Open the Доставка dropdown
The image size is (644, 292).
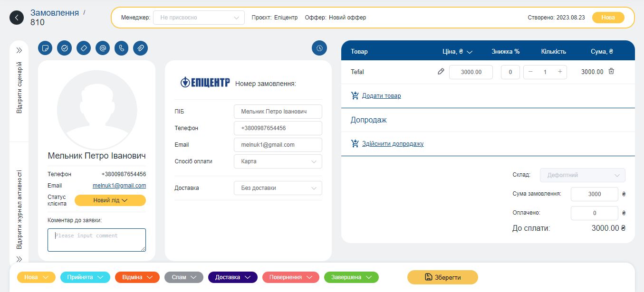click(x=278, y=188)
